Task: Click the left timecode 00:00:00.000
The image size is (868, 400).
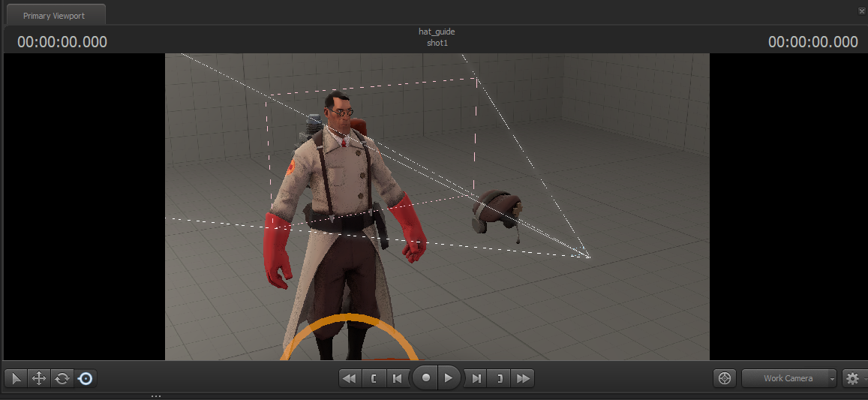Action: pos(62,41)
